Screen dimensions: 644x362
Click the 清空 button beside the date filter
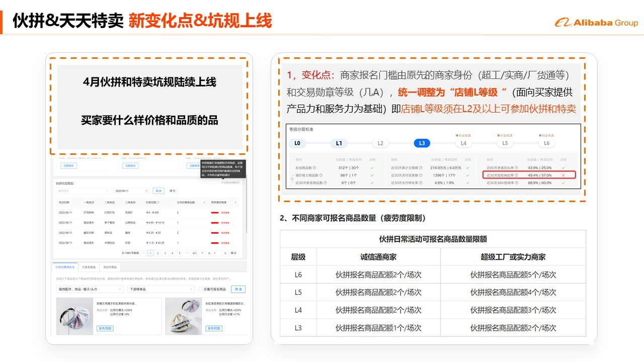coord(173,191)
